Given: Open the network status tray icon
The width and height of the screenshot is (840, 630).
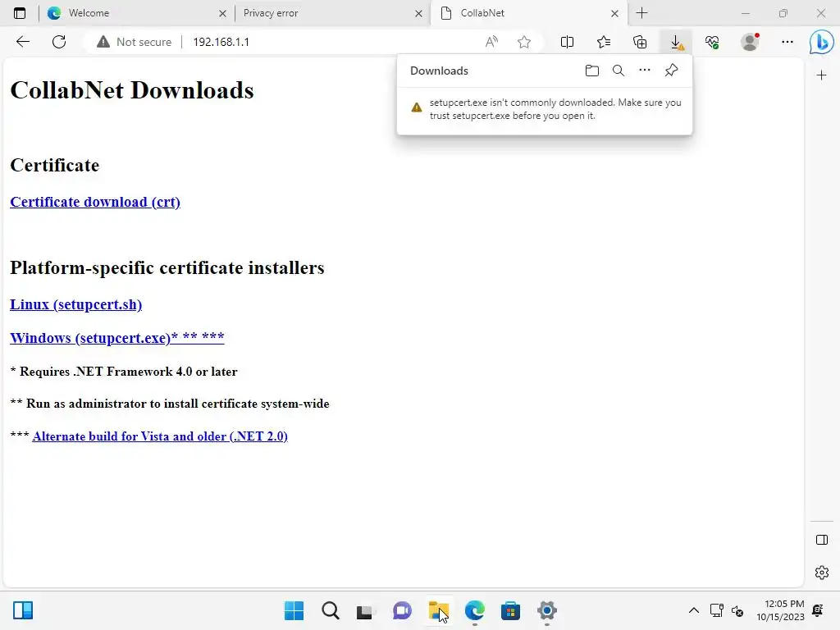Looking at the screenshot, I should (716, 610).
